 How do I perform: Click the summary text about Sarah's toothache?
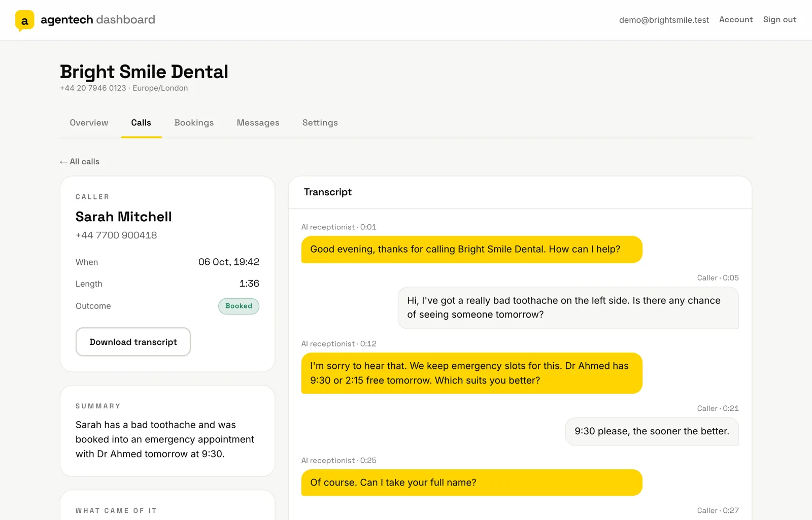[x=165, y=439]
